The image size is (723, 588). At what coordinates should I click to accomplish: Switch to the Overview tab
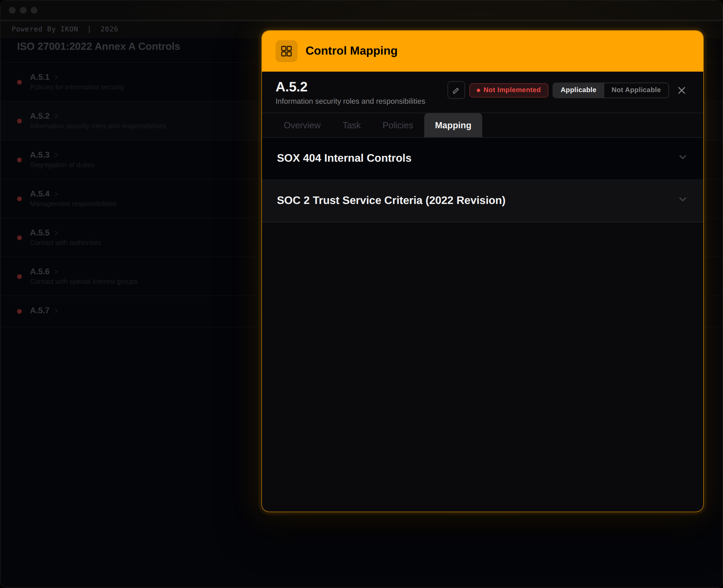(302, 125)
